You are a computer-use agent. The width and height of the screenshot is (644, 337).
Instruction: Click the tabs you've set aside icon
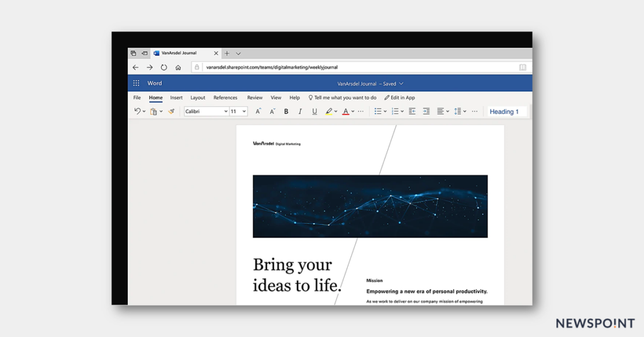point(133,53)
